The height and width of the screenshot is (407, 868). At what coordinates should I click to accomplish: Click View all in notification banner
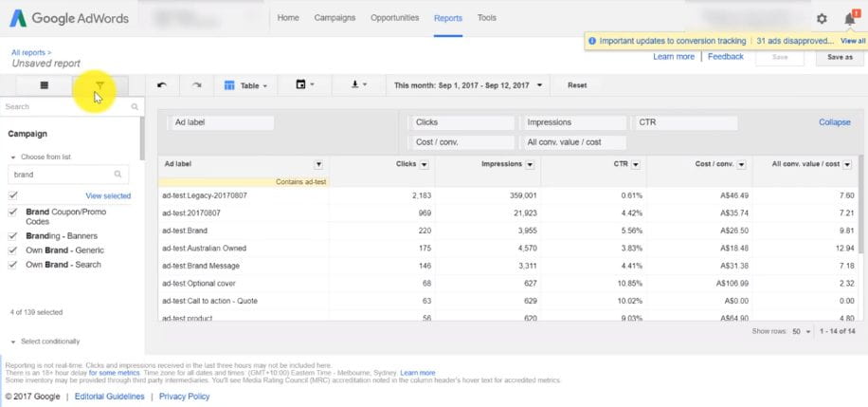pyautogui.click(x=853, y=41)
